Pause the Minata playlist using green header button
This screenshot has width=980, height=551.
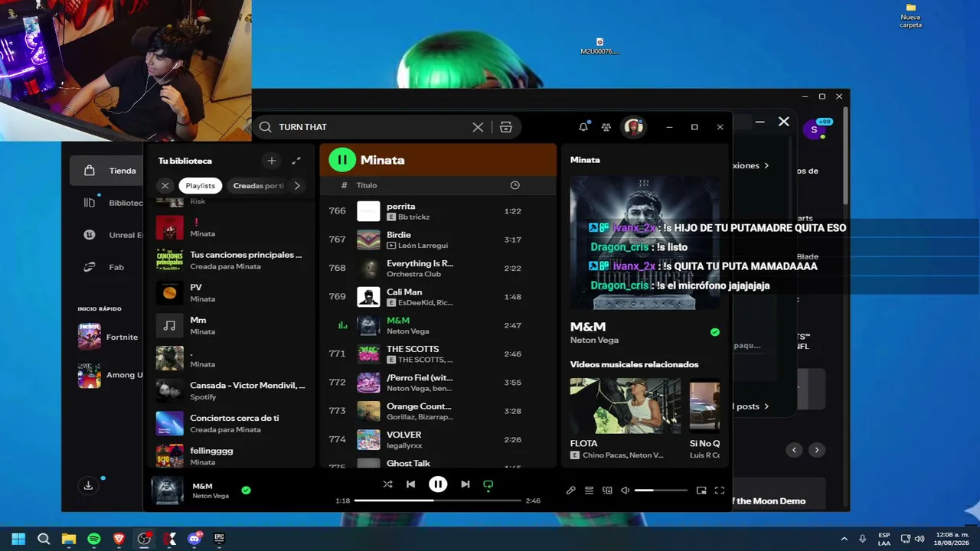(x=342, y=160)
